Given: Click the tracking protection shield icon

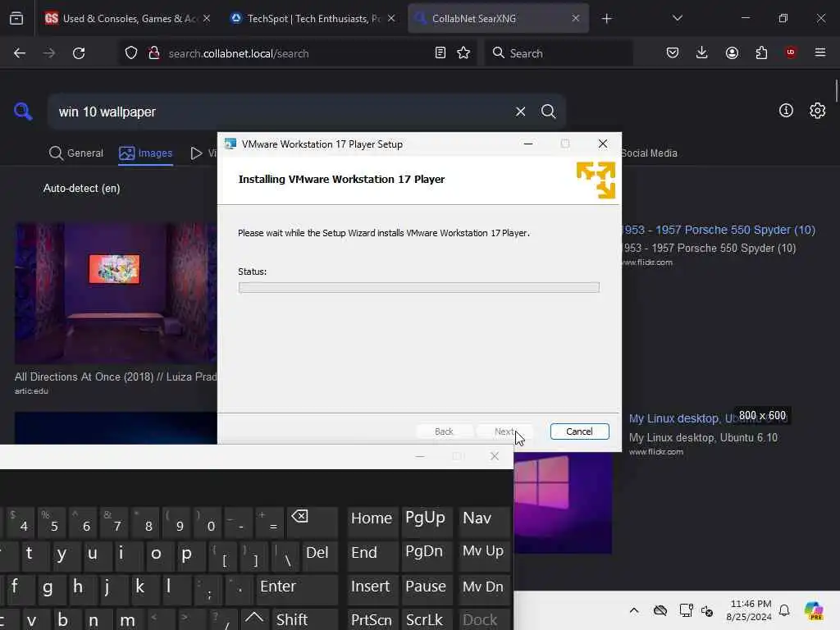Looking at the screenshot, I should pos(131,53).
